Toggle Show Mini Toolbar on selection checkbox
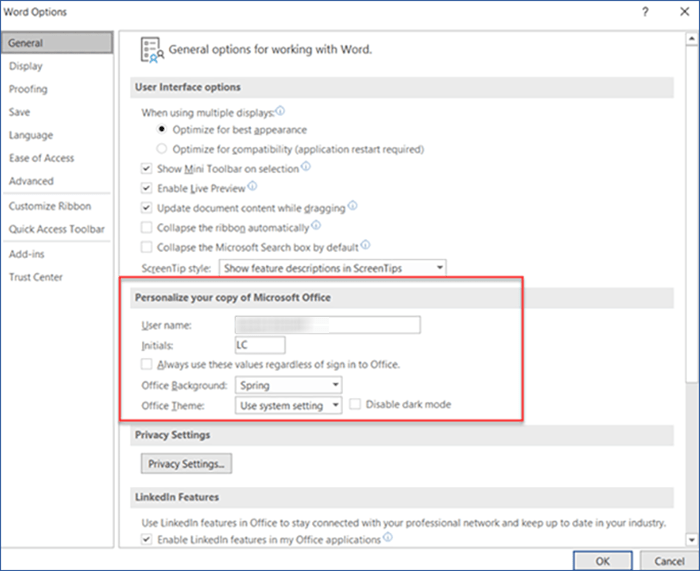 (x=146, y=168)
